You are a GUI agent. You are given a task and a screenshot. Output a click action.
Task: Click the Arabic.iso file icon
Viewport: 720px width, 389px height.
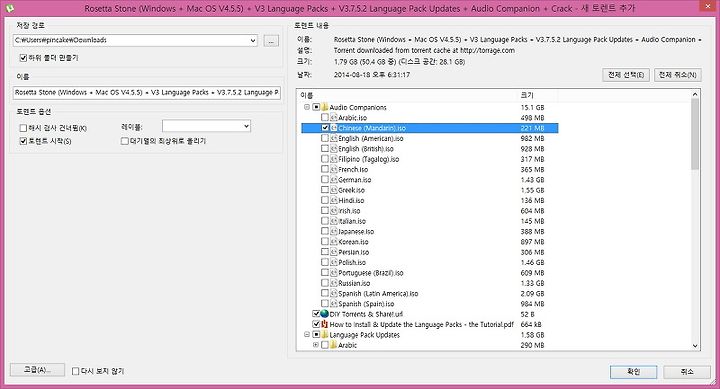pos(334,118)
